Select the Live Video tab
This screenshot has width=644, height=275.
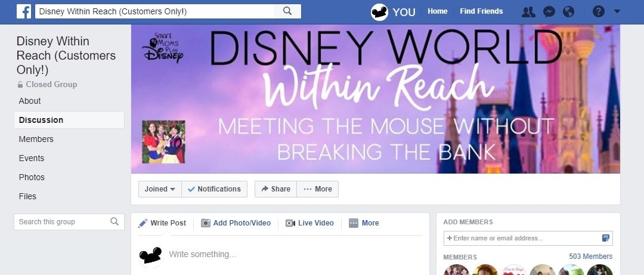pos(309,223)
